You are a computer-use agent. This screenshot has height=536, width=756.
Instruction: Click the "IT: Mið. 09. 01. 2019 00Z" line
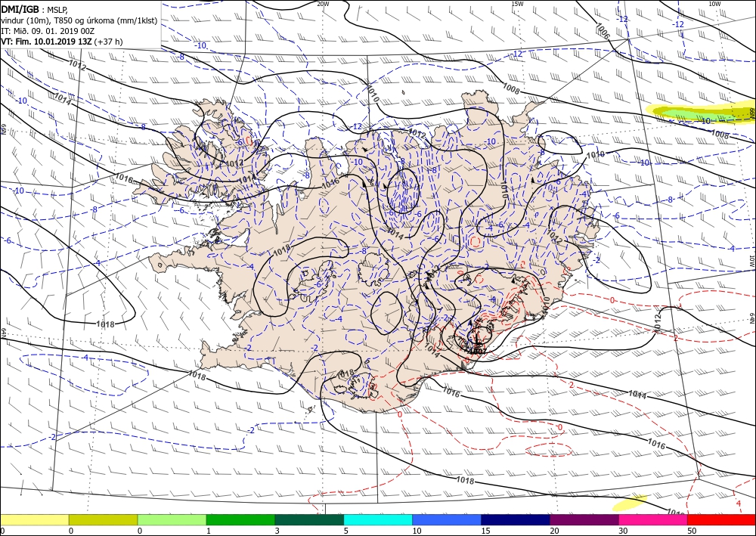pyautogui.click(x=48, y=31)
